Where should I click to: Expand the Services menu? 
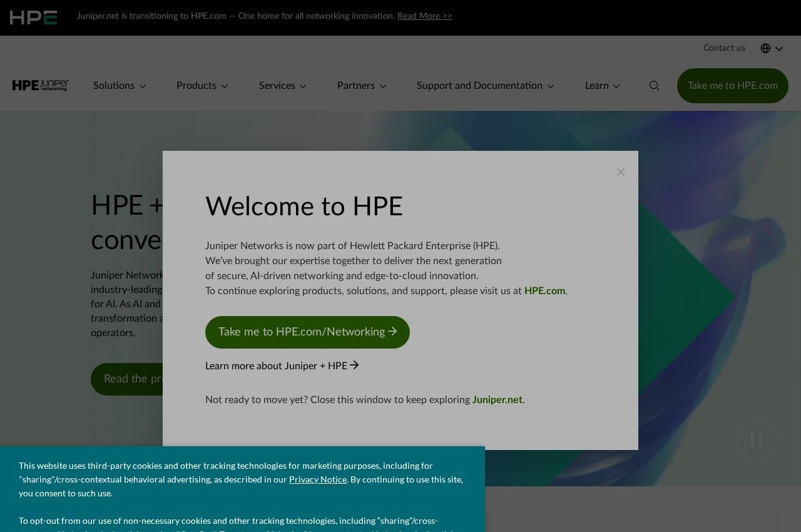click(283, 86)
